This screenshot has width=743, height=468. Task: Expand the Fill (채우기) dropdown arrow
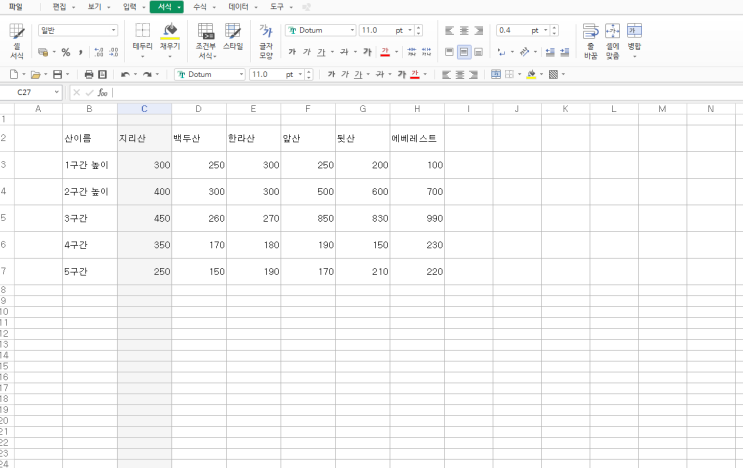point(170,56)
